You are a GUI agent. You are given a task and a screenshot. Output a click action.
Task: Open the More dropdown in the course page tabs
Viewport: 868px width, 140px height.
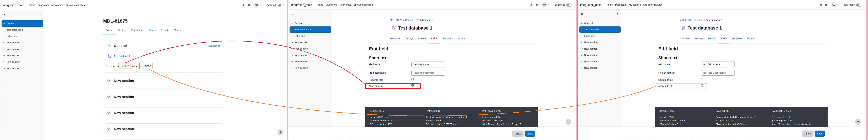pos(178,30)
